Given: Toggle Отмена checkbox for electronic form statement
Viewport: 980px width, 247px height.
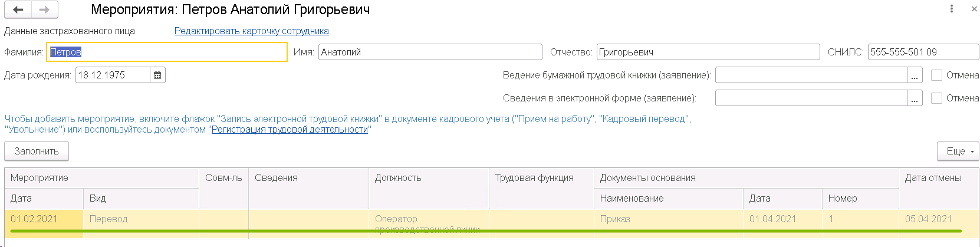Looking at the screenshot, I should point(936,98).
